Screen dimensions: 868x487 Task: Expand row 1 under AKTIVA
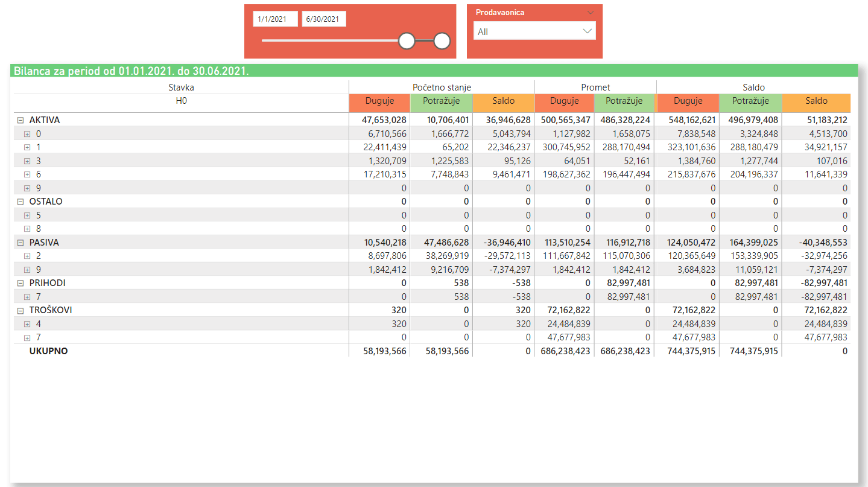27,147
